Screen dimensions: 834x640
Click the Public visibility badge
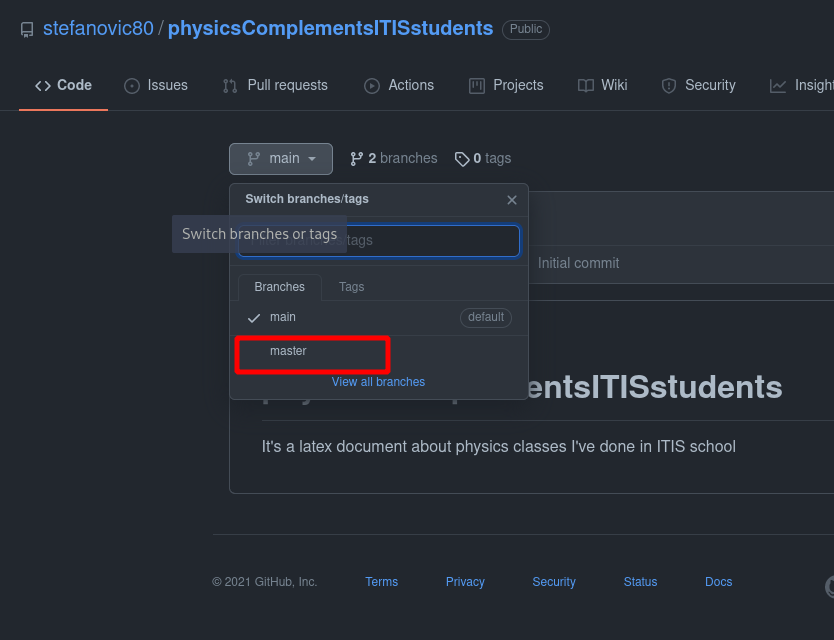point(526,29)
